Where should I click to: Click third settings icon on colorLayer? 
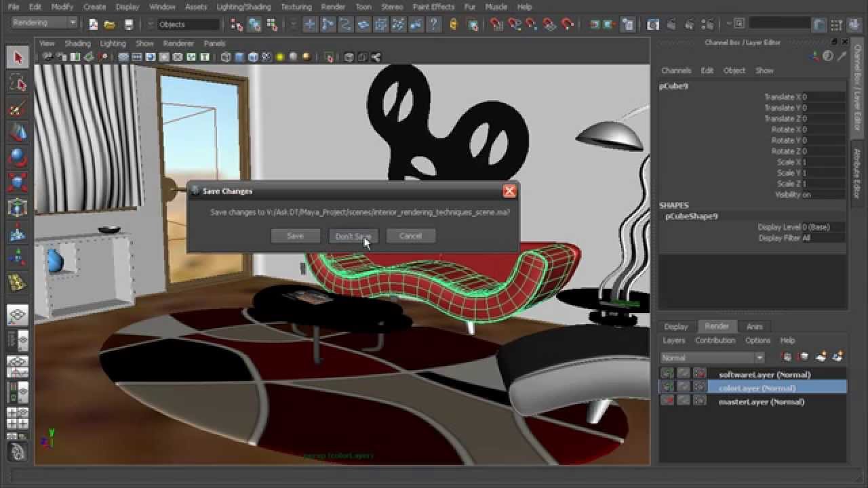tap(699, 387)
